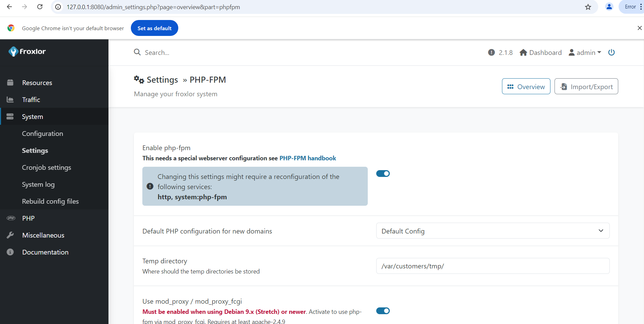Disable the Enable php-fpm toggle
The width and height of the screenshot is (644, 324).
[383, 174]
